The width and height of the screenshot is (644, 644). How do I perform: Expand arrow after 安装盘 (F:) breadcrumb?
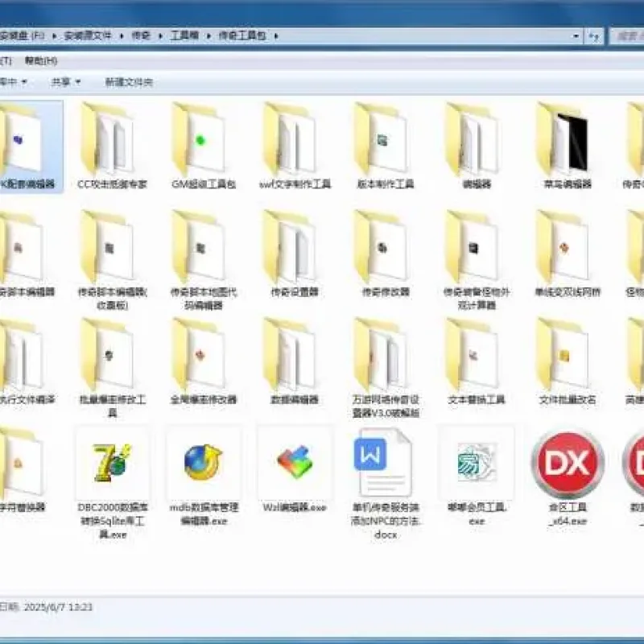coord(54,36)
